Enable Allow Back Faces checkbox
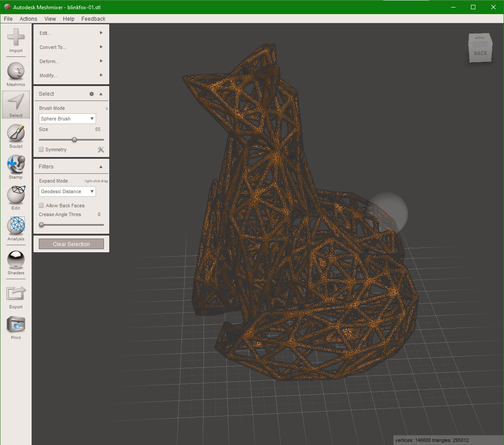This screenshot has height=445, width=504. [41, 205]
